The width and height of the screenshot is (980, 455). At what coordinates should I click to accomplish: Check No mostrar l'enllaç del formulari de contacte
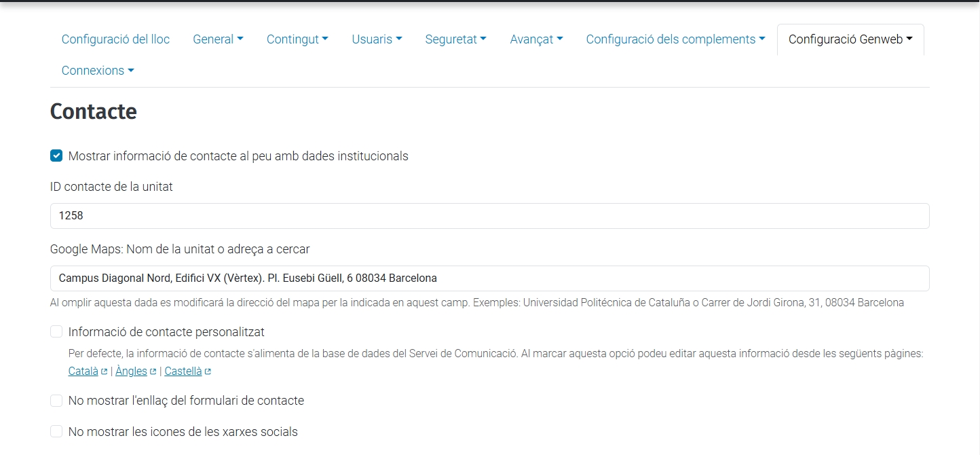[56, 401]
